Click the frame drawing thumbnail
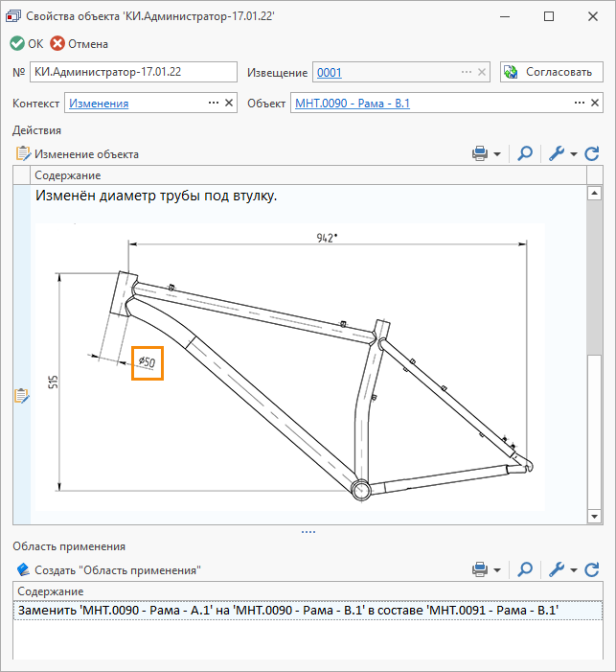The image size is (616, 672). [290, 366]
